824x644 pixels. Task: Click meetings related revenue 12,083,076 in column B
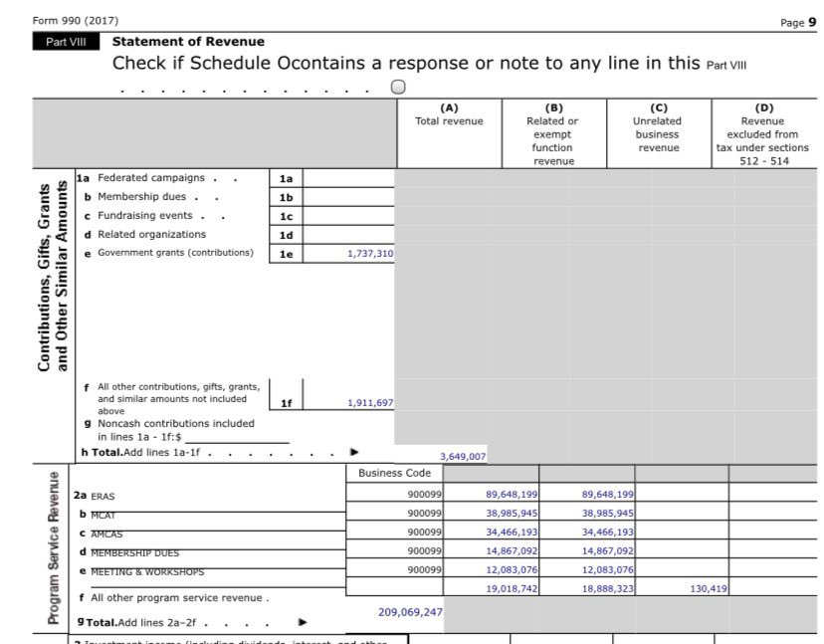[x=607, y=570]
